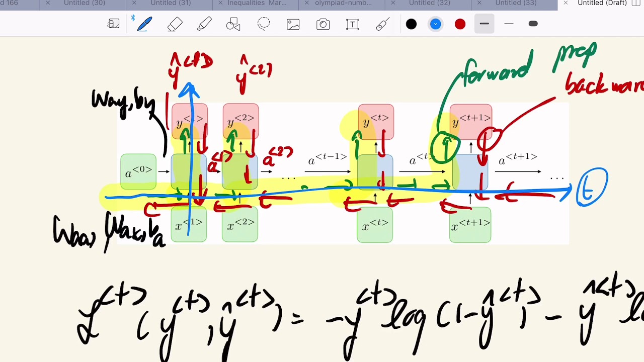The image size is (644, 362).
Task: Select the laser pointer tool
Action: coord(382,24)
